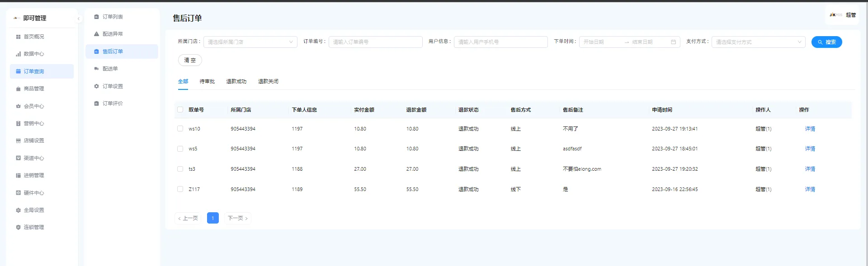The width and height of the screenshot is (868, 266).
Task: Click the 申请时间 column header
Action: (662, 110)
